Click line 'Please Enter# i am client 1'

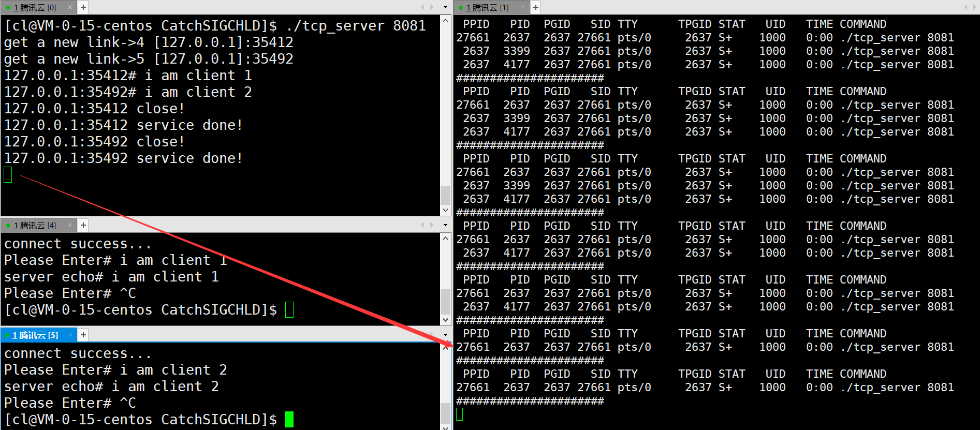[115, 260]
